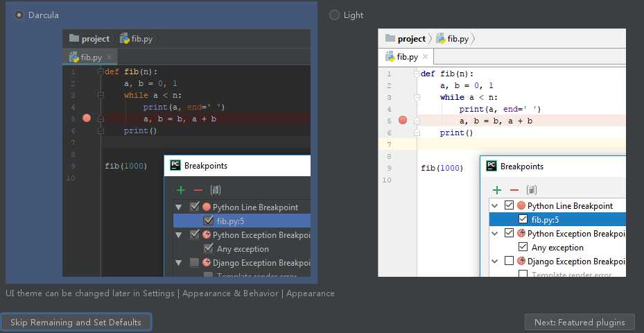
Task: Close the fib.py tab in Light preview
Action: tap(426, 57)
